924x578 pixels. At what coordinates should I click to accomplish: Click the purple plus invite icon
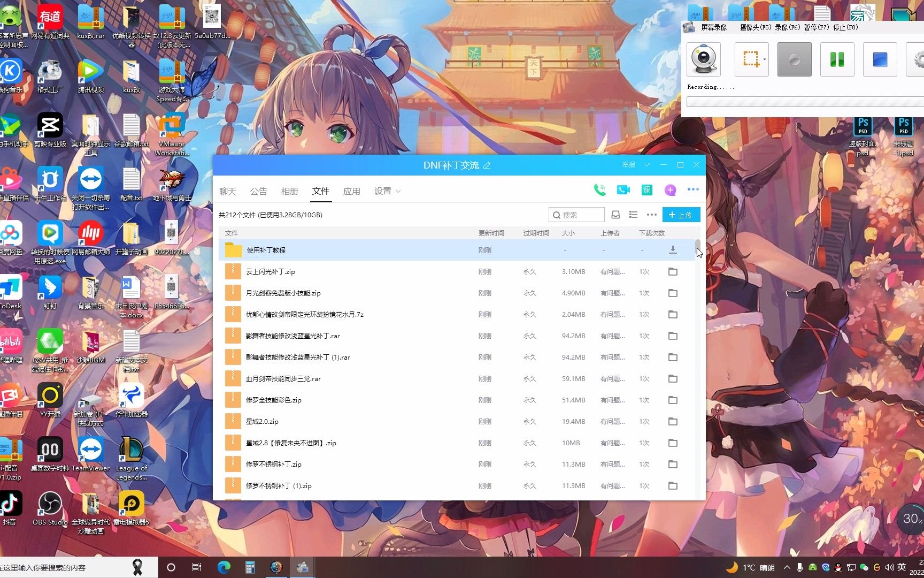coord(671,190)
